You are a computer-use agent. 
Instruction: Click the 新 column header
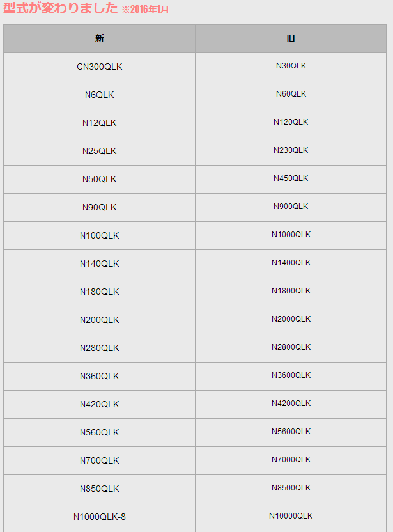tap(99, 38)
